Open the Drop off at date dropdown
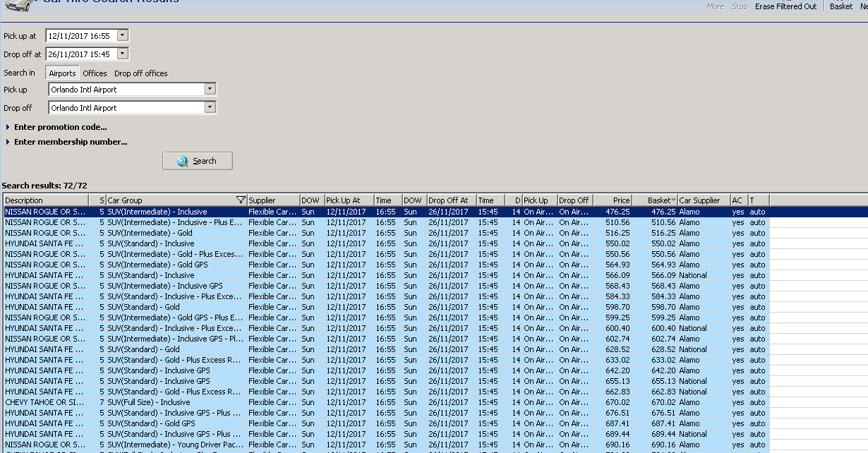The image size is (868, 453). (x=123, y=54)
